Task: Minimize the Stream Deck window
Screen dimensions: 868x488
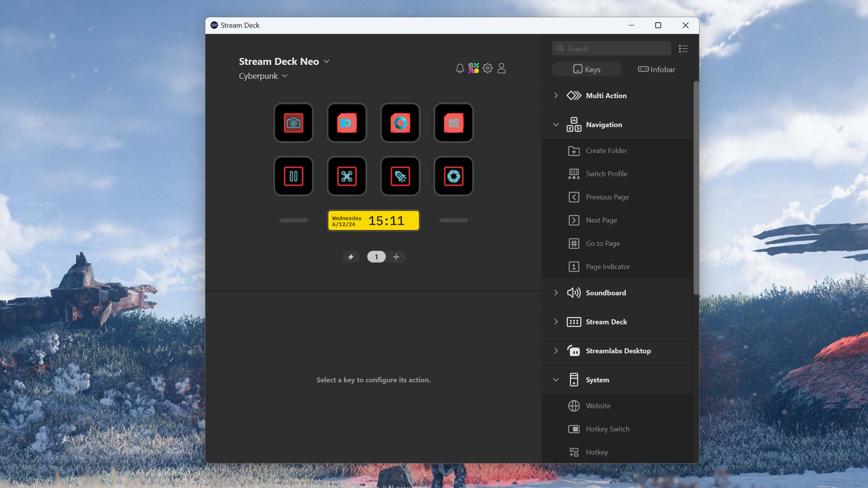Action: (x=631, y=25)
